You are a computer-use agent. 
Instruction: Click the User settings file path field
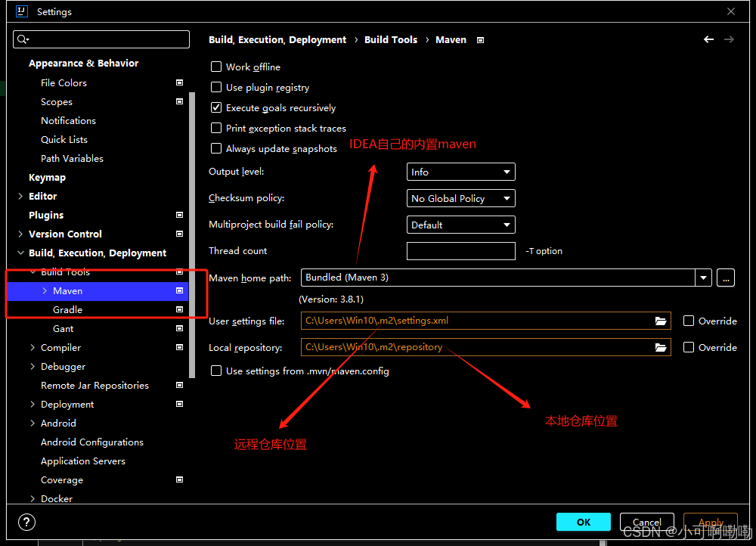486,321
